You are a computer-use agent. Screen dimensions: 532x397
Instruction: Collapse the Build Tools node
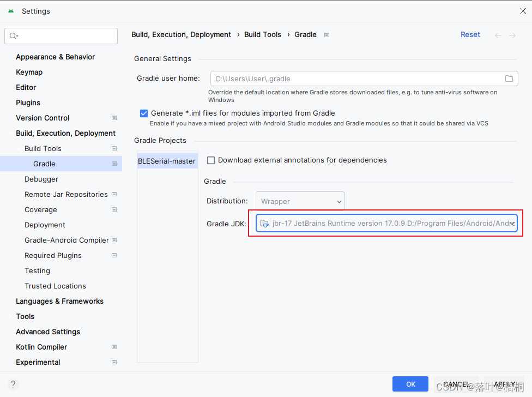click(19, 149)
